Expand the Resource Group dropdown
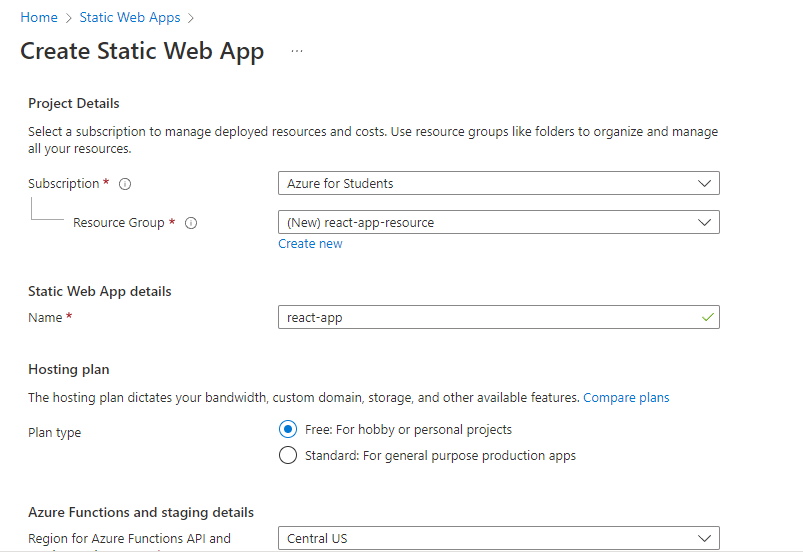The width and height of the screenshot is (803, 556). pyautogui.click(x=498, y=222)
